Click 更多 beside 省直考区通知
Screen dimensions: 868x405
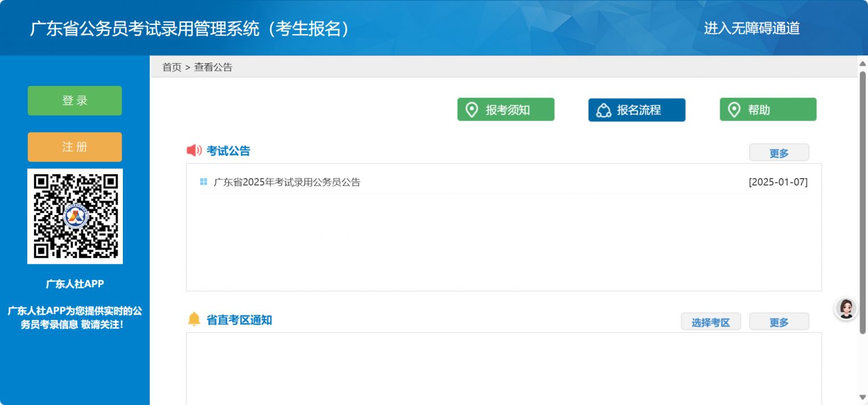click(779, 322)
